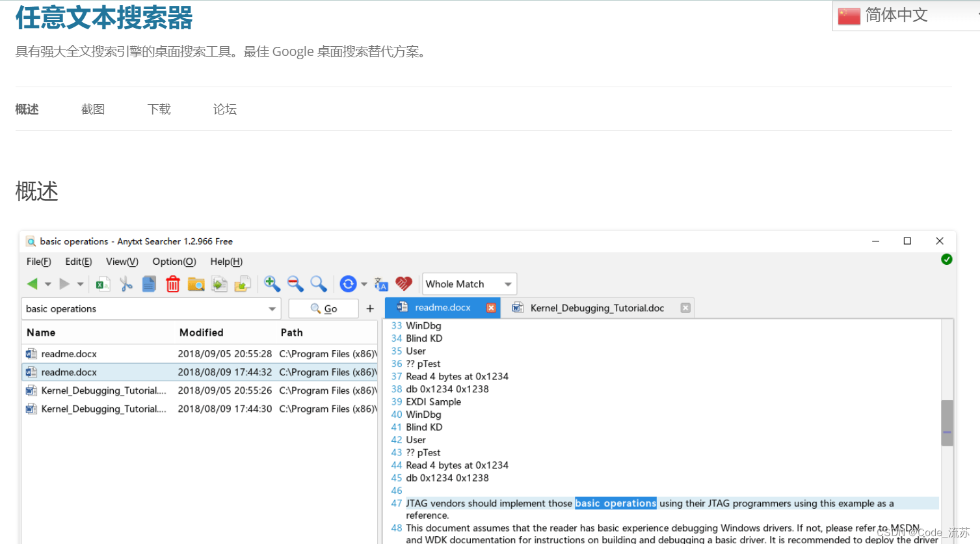Click the 截图 page navigation link
Screen dimensions: 980x544
pos(93,109)
